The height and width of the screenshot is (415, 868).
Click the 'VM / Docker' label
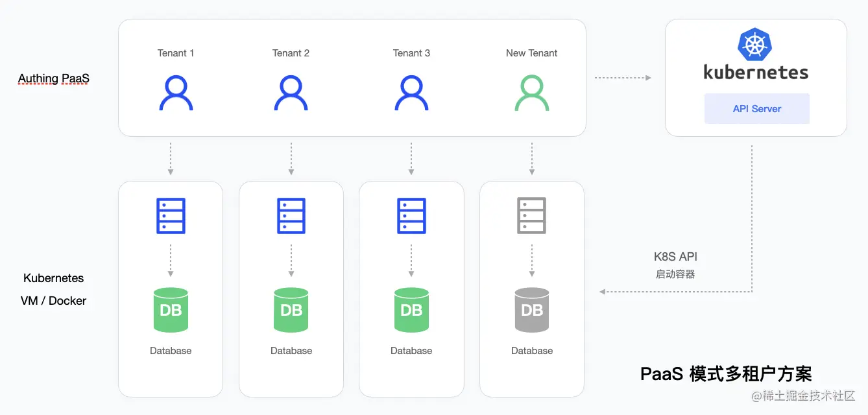54,301
